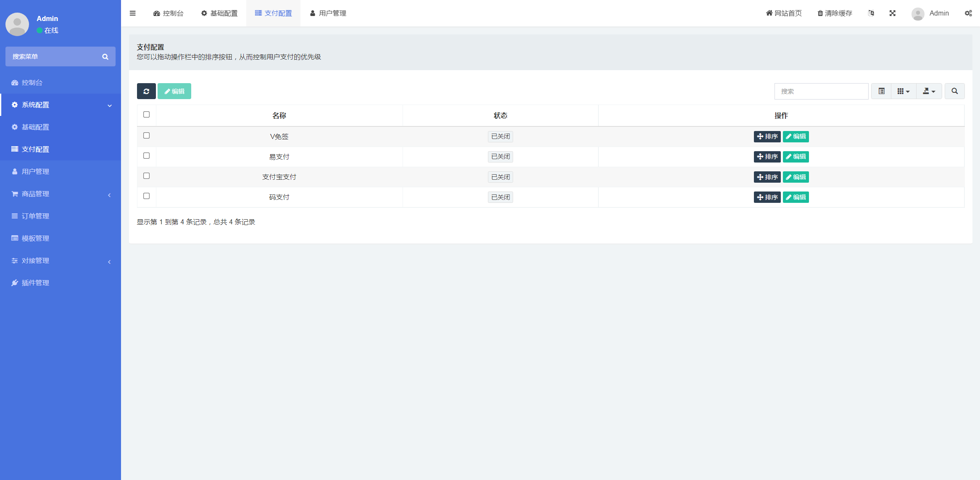The height and width of the screenshot is (480, 980).
Task: Switch to the 基础配置 tab
Action: 219,13
